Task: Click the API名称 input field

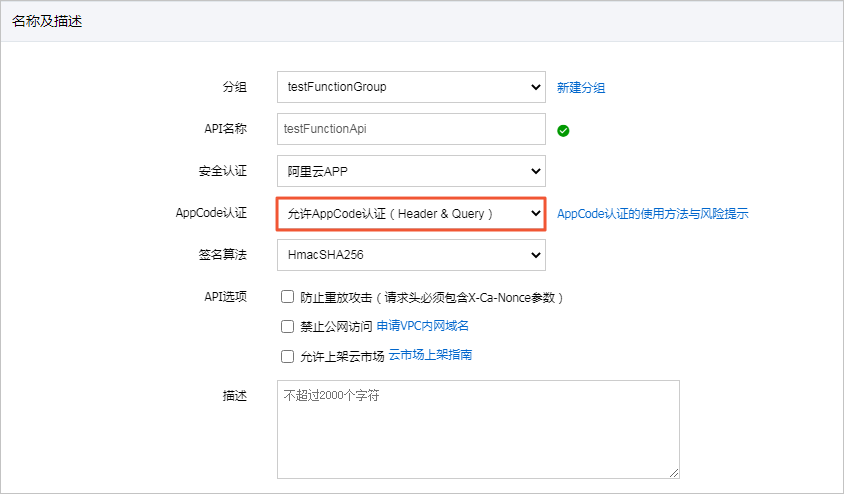Action: [x=411, y=129]
